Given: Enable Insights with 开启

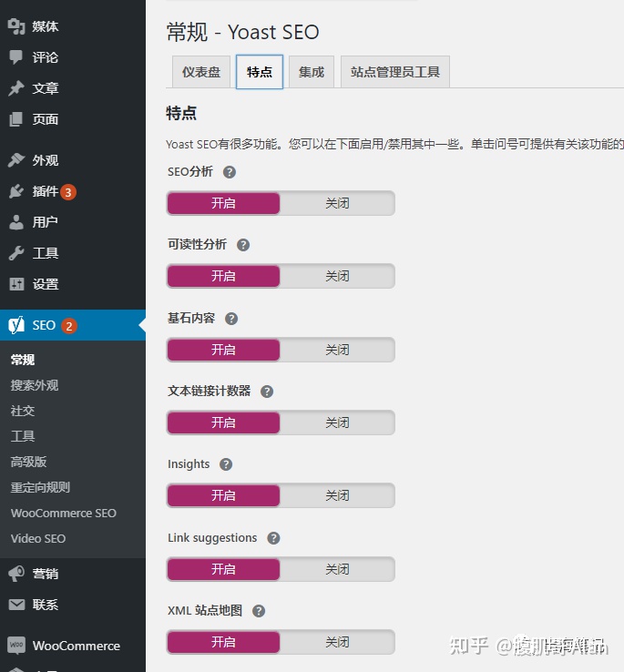Looking at the screenshot, I should [x=223, y=495].
